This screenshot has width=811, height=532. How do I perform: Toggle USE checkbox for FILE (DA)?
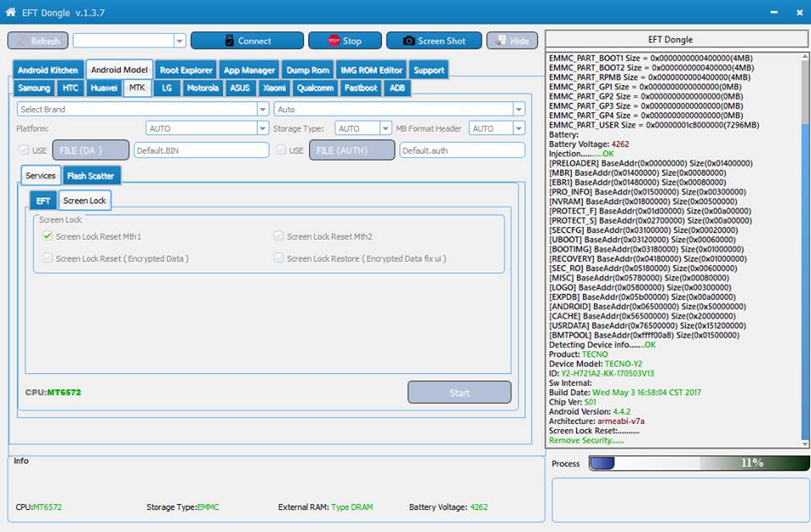tap(24, 150)
